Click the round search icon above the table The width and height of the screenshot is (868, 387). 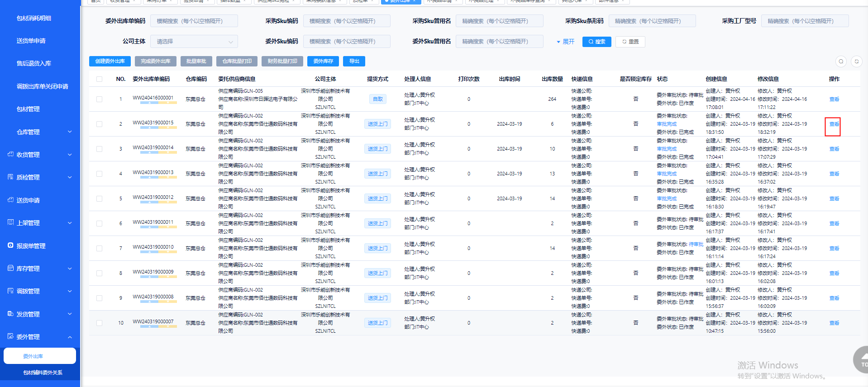(x=841, y=61)
